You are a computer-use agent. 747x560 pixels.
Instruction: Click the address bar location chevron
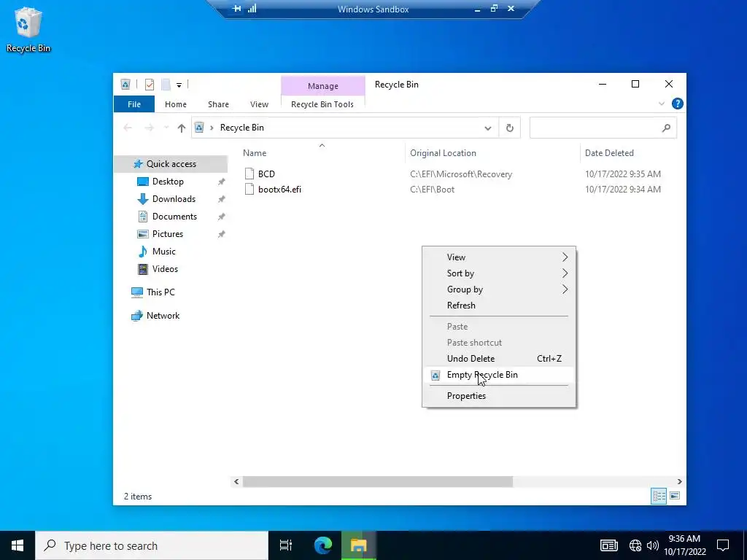tap(212, 128)
